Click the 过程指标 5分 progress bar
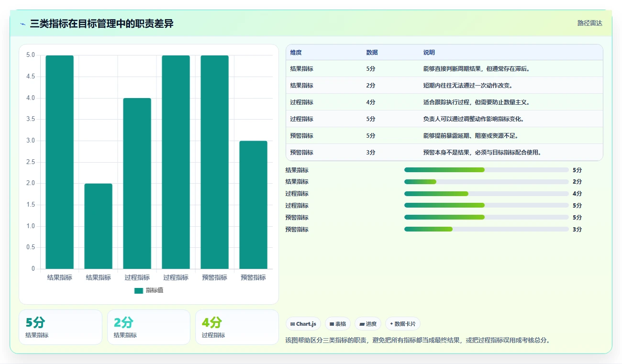The width and height of the screenshot is (622, 364). pos(487,206)
